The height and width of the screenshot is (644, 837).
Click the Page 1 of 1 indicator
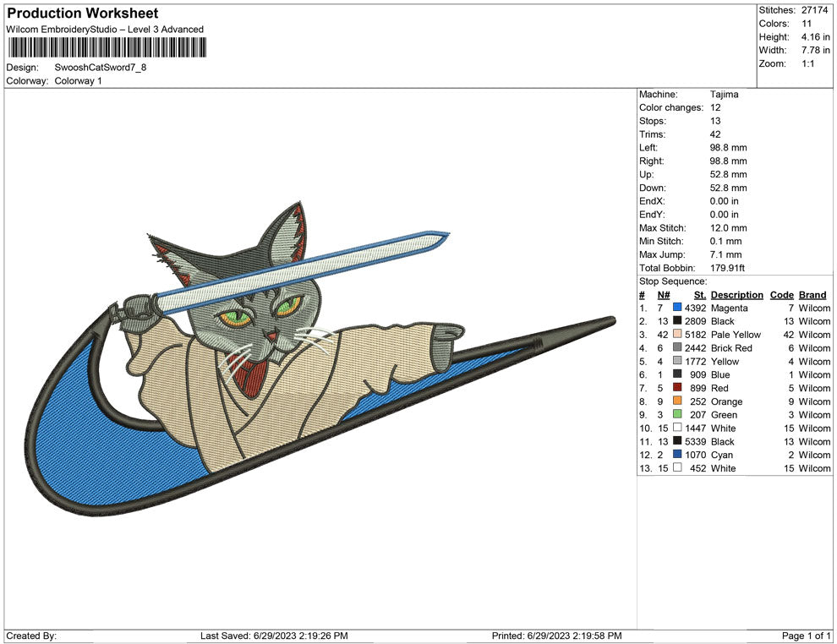point(806,636)
